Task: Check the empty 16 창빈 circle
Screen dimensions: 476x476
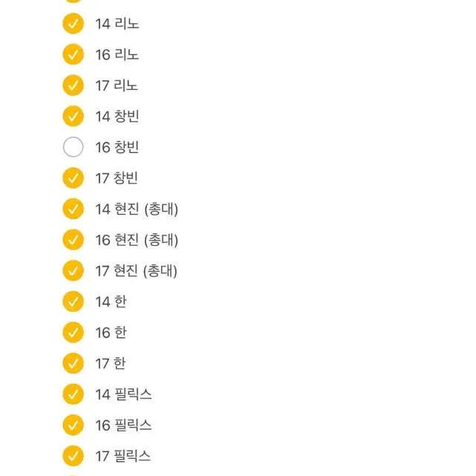Action: pos(73,147)
